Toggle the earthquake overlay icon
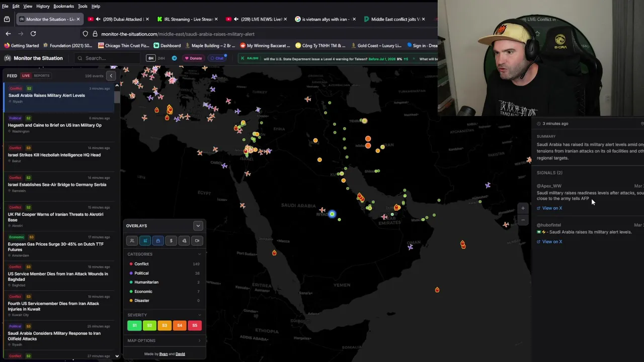The image size is (644, 362). point(184,241)
